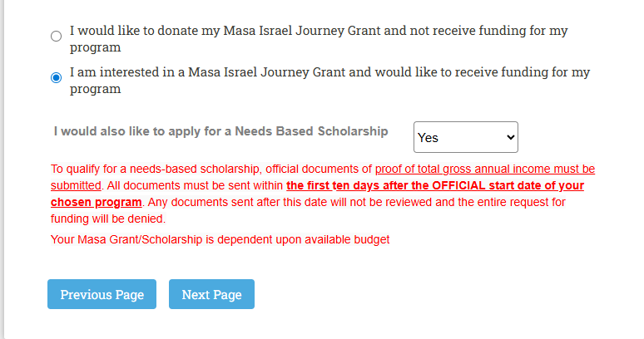Go back with the Previous Page button
The image size is (644, 339).
click(102, 294)
